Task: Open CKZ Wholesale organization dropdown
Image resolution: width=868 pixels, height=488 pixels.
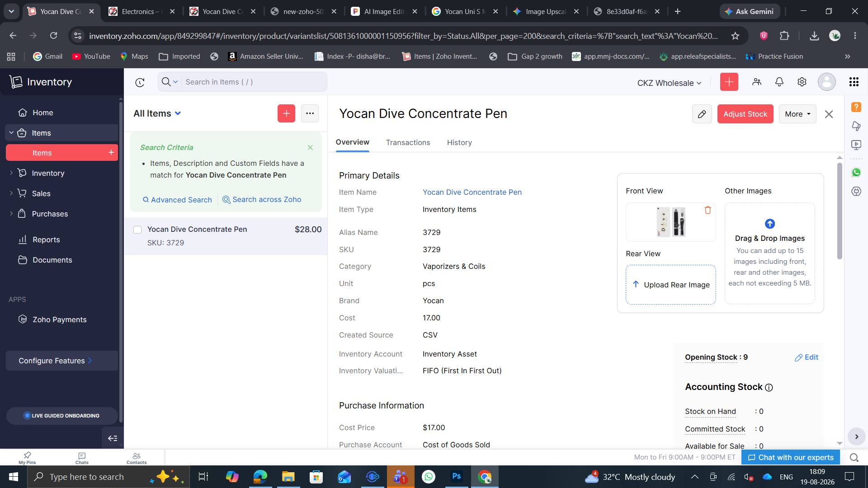Action: [x=669, y=83]
